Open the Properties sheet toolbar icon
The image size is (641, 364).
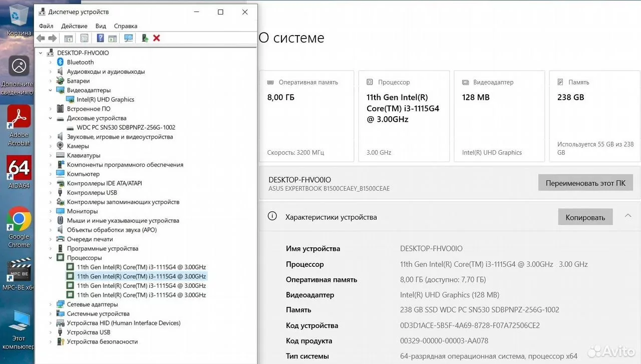pyautogui.click(x=84, y=38)
